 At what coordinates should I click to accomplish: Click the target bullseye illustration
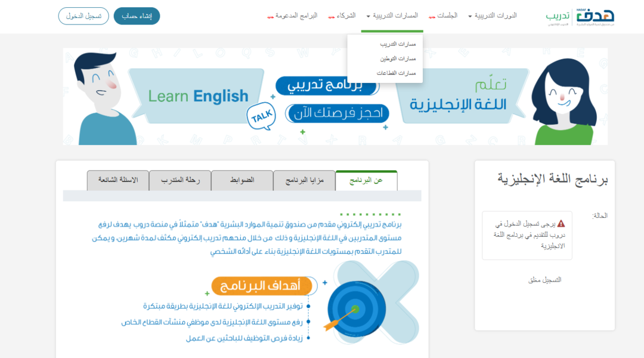click(357, 309)
